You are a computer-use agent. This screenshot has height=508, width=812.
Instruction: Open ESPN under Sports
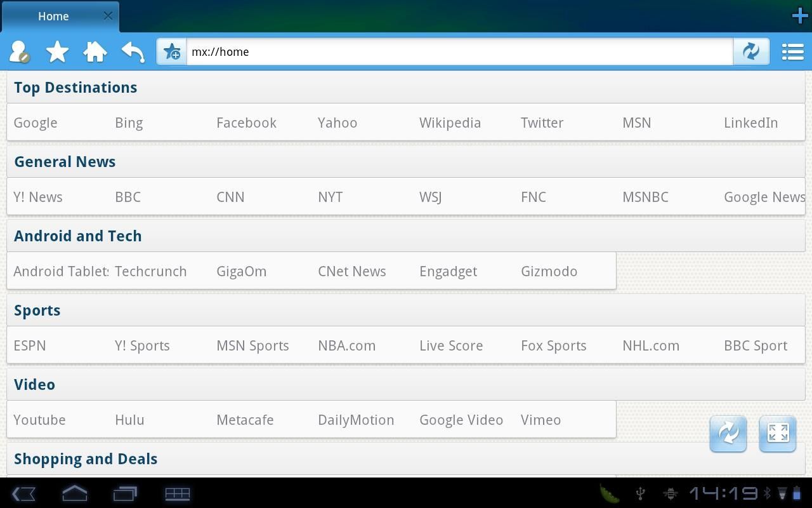29,345
